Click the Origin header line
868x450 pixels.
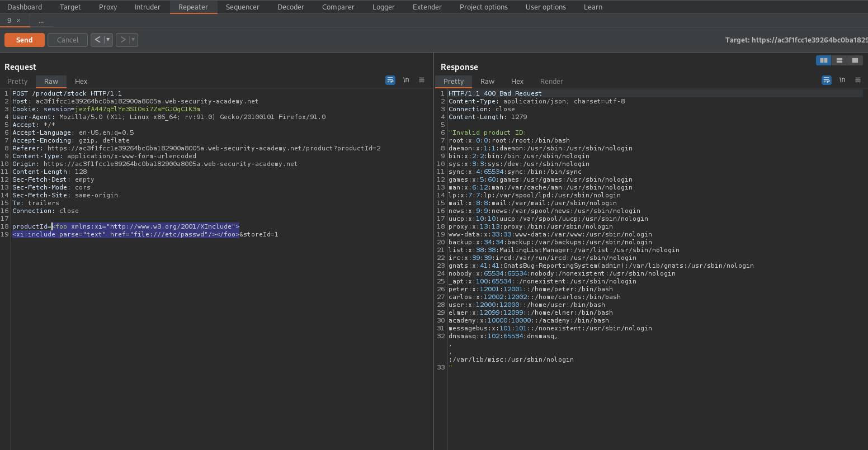tap(155, 164)
